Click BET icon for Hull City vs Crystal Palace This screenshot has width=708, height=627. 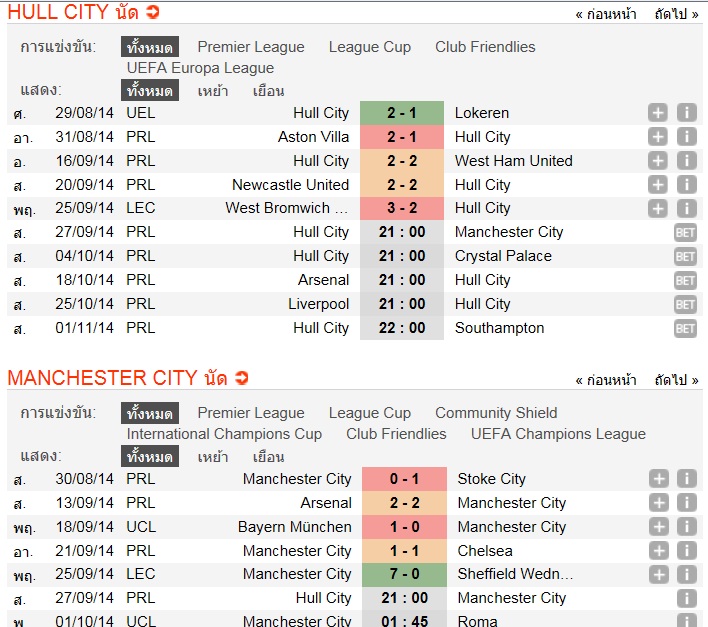coord(685,256)
